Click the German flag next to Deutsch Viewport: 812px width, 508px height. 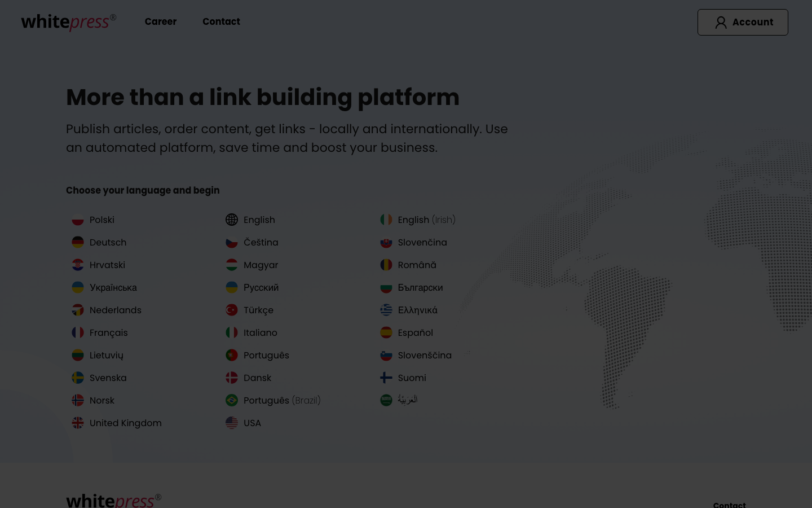[78, 242]
